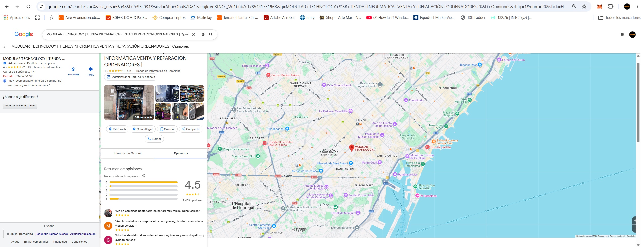644x247 pixels.
Task: Open the Todos los marcadores folder
Action: click(x=619, y=18)
